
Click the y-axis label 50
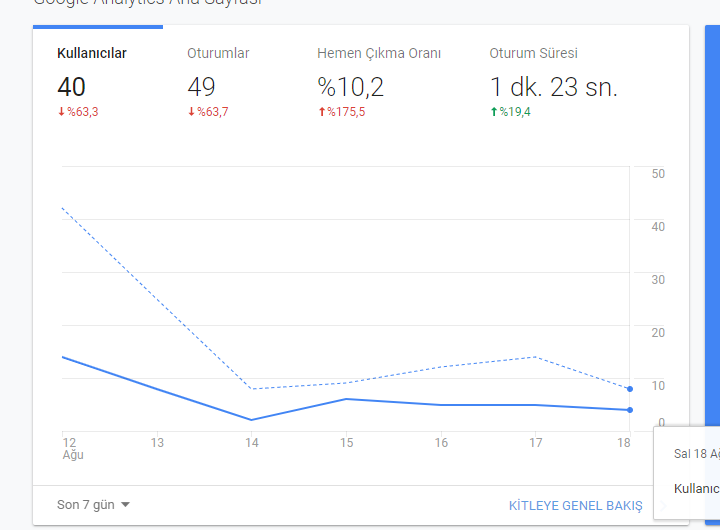[658, 174]
